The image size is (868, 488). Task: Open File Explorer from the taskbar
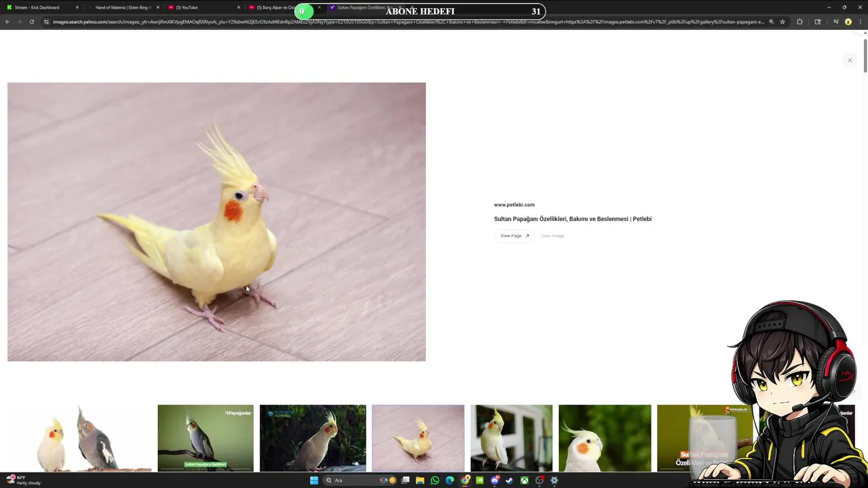point(420,481)
